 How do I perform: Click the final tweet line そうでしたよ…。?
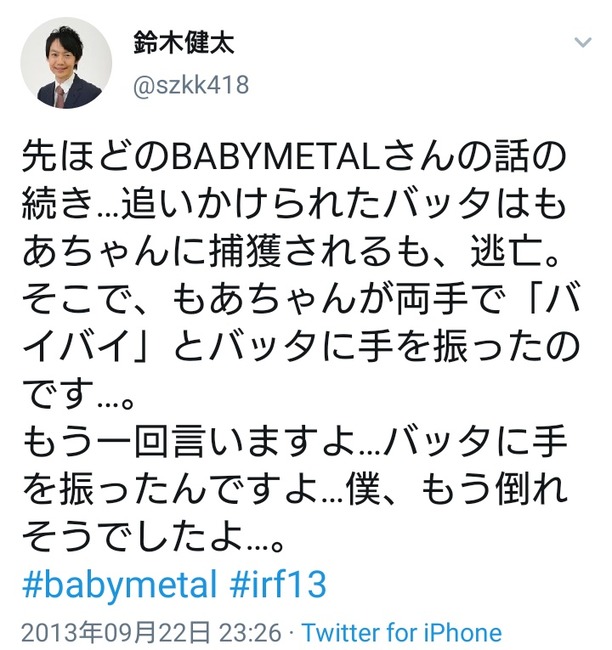click(153, 536)
